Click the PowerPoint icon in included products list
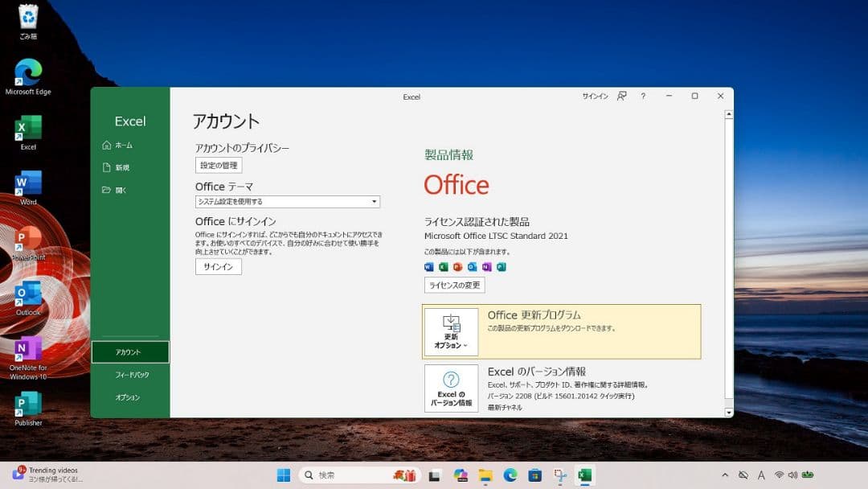Image resolution: width=868 pixels, height=489 pixels. pyautogui.click(x=459, y=266)
